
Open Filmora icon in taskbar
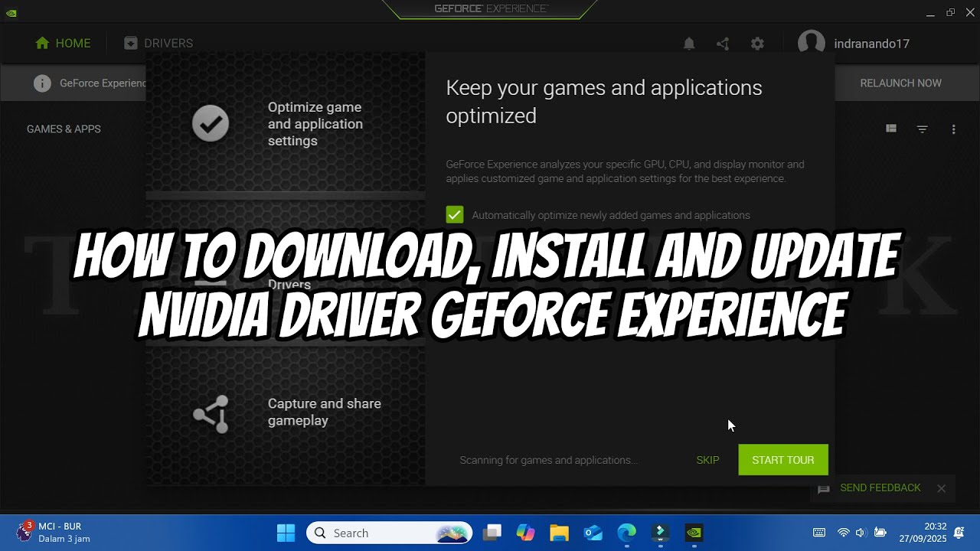click(661, 533)
